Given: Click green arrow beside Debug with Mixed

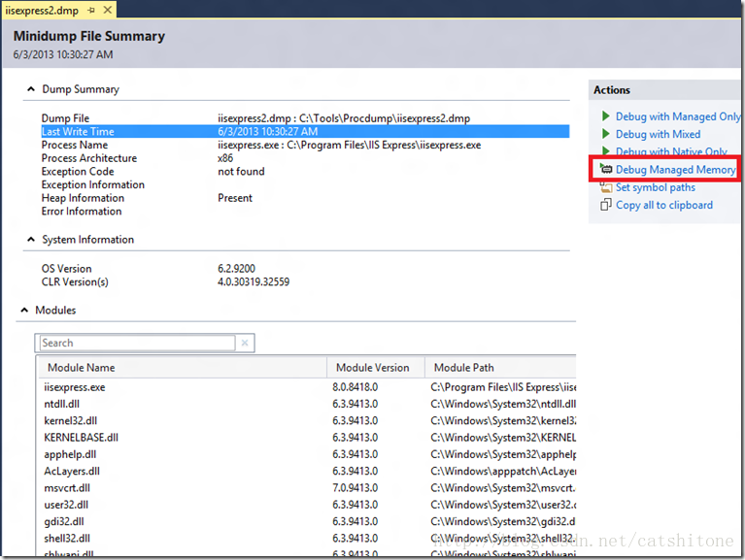Looking at the screenshot, I should (605, 134).
